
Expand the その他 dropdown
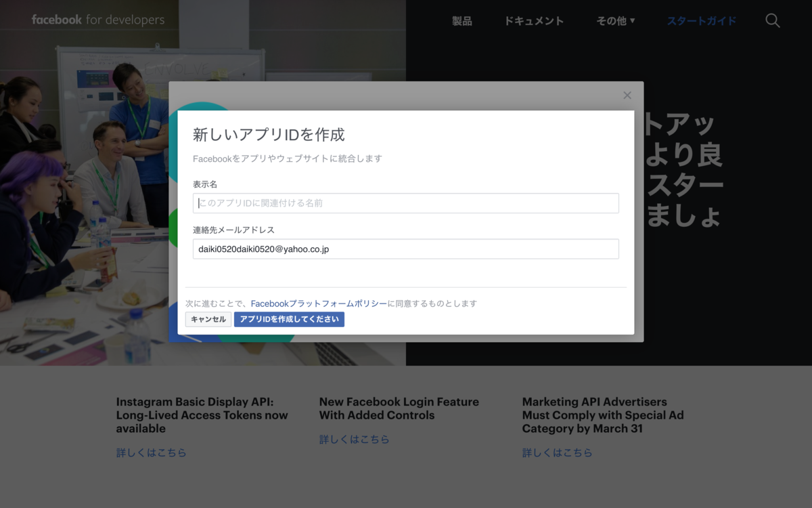point(616,21)
